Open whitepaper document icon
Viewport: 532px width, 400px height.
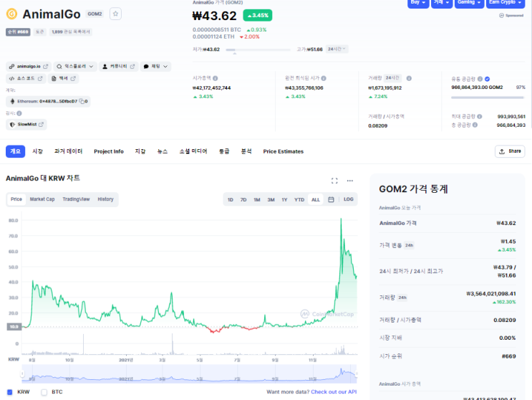pos(54,78)
